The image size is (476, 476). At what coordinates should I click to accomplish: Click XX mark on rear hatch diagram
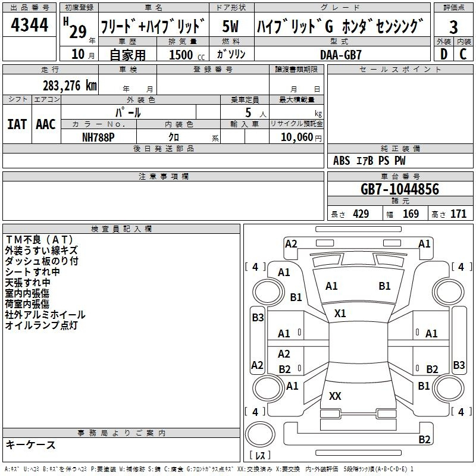(335, 396)
